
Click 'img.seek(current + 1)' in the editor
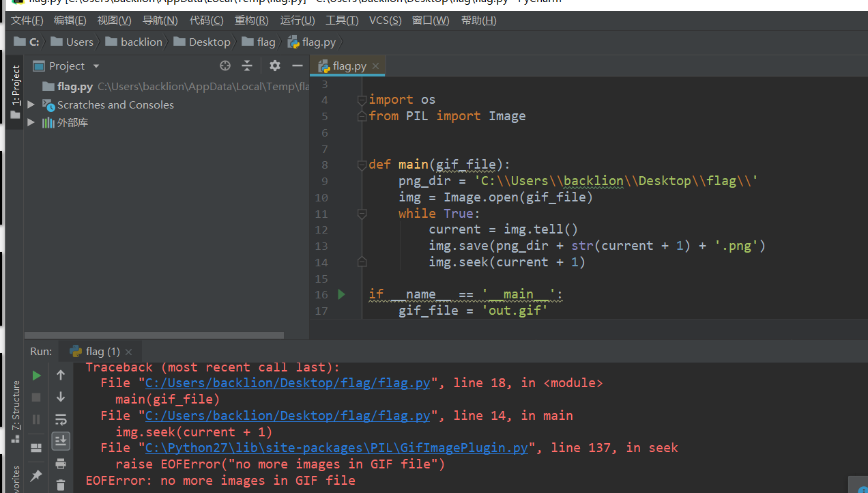click(x=507, y=262)
